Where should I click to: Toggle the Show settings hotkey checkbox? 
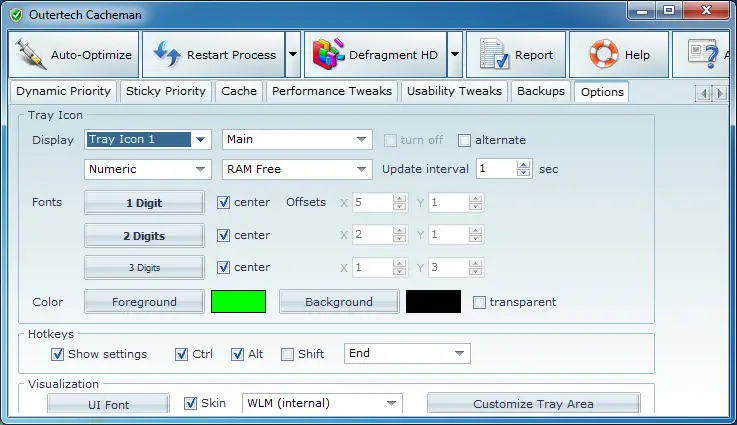pos(57,354)
